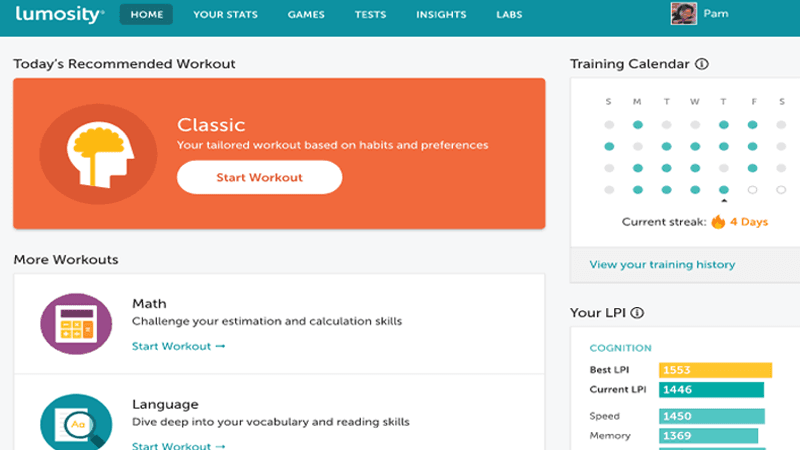The image size is (800, 450).
Task: Start the Math workout
Action: (x=179, y=346)
